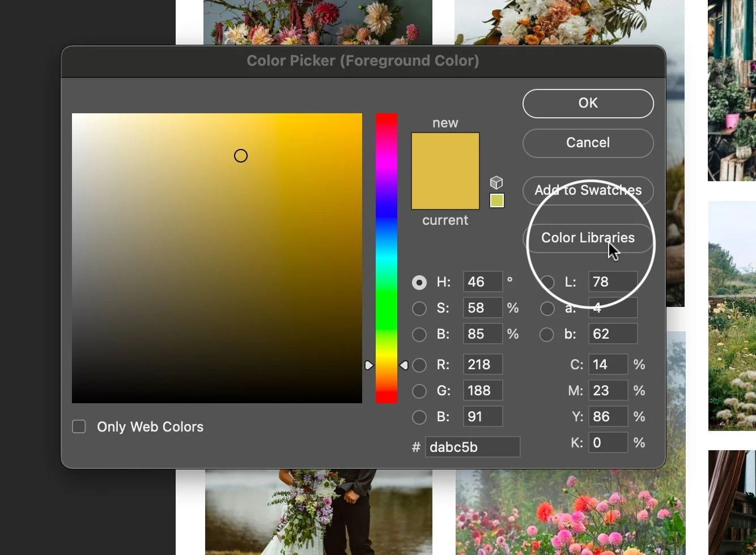The height and width of the screenshot is (555, 756).
Task: Click the C field showing 14
Action: pos(608,364)
